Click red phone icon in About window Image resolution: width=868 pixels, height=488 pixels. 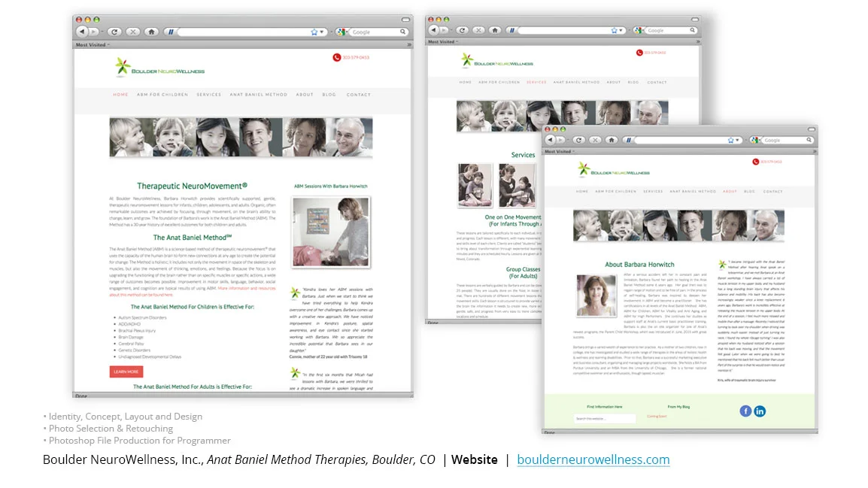(756, 162)
